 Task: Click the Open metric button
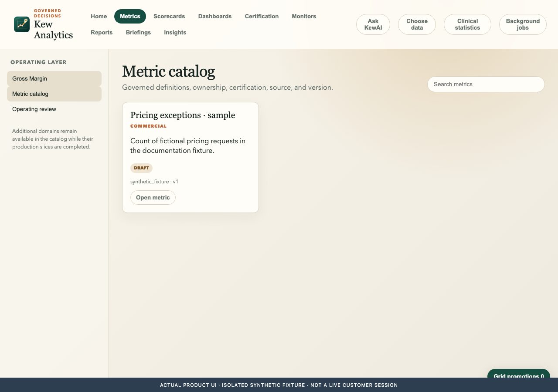coord(153,197)
